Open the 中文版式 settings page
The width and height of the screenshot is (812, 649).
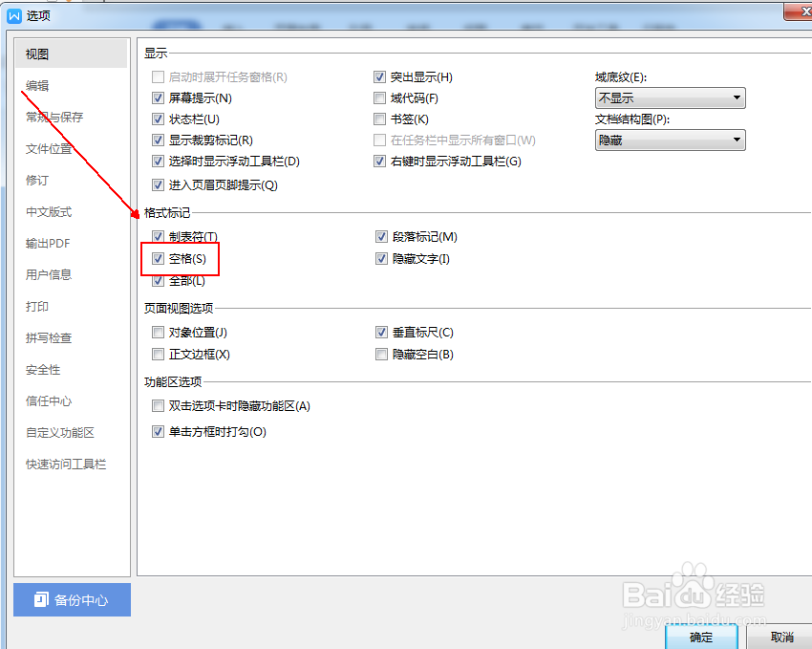(49, 212)
